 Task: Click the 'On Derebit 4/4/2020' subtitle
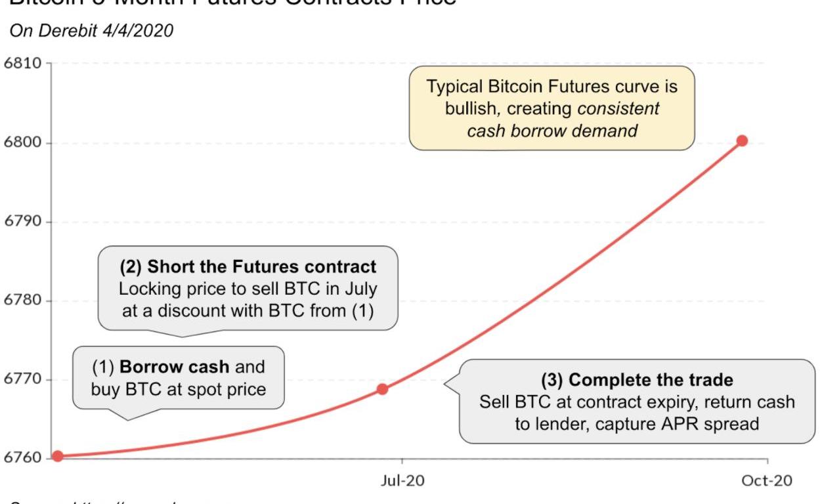click(x=92, y=31)
